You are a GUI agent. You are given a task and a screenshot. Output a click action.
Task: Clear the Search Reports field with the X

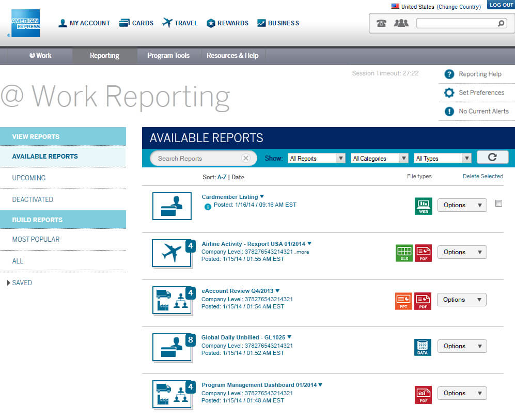click(x=245, y=158)
